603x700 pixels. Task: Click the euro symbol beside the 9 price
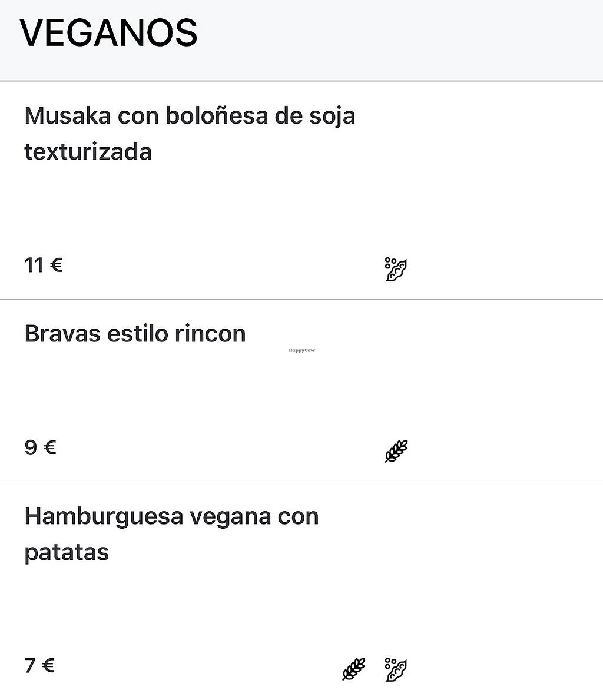click(50, 448)
